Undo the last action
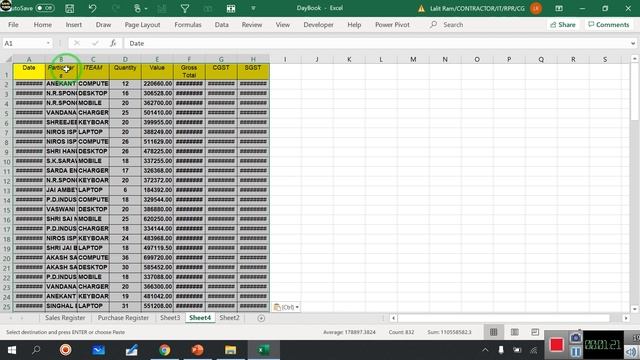 93,8
